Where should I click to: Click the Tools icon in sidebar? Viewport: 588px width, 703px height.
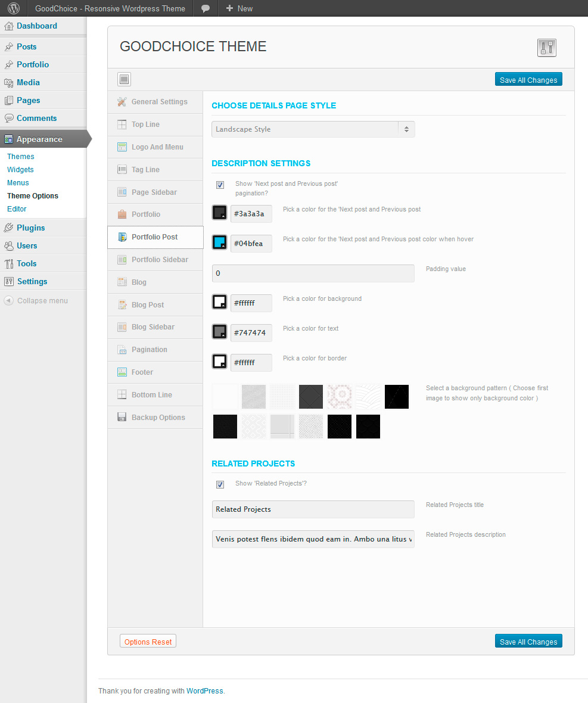[8, 263]
